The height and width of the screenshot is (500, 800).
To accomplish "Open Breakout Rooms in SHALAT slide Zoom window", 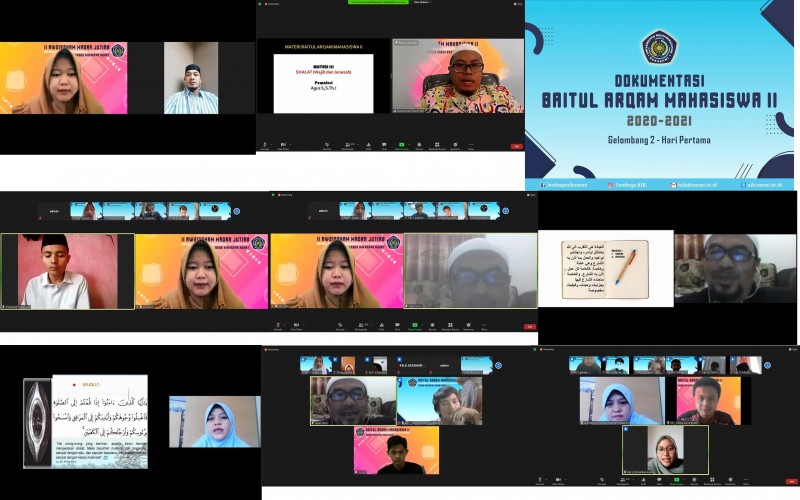I will coord(437,145).
